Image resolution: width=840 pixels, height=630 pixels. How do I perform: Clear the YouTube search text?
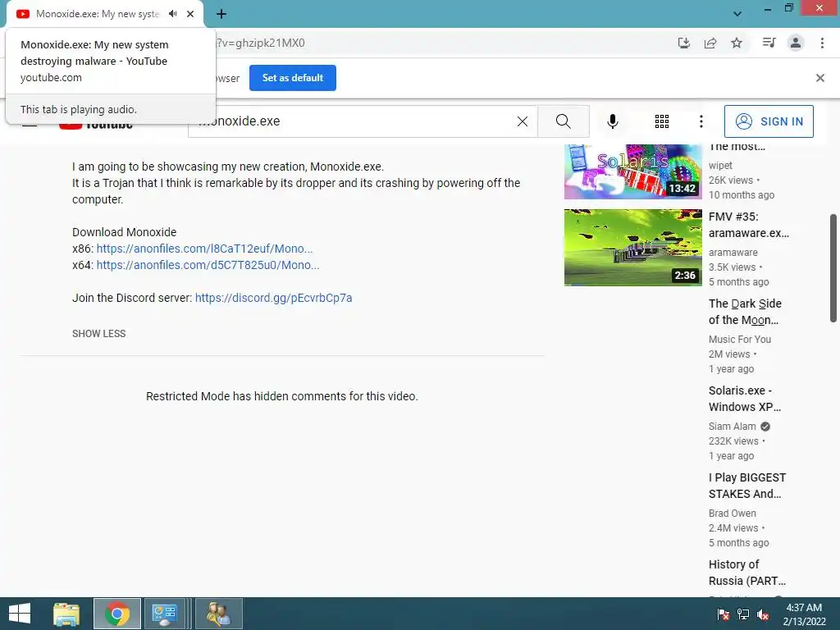[523, 121]
